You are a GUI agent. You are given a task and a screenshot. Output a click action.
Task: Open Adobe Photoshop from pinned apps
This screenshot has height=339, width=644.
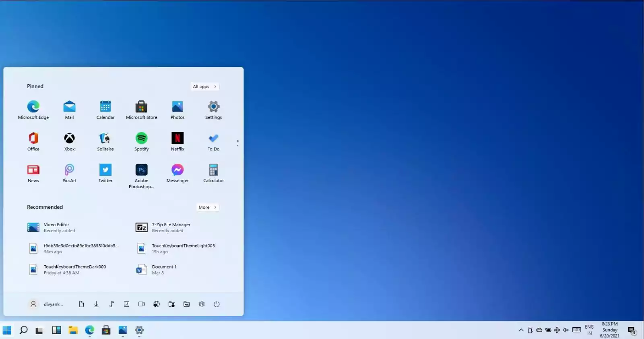(x=141, y=176)
